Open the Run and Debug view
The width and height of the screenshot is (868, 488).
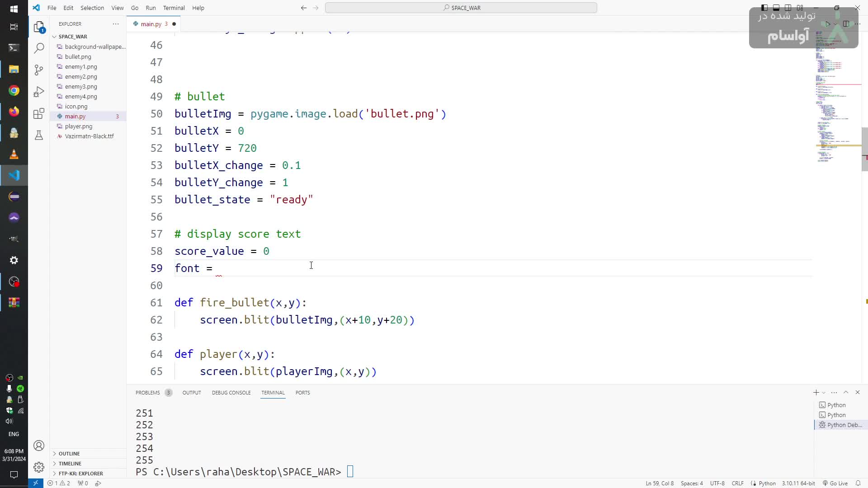(39, 92)
